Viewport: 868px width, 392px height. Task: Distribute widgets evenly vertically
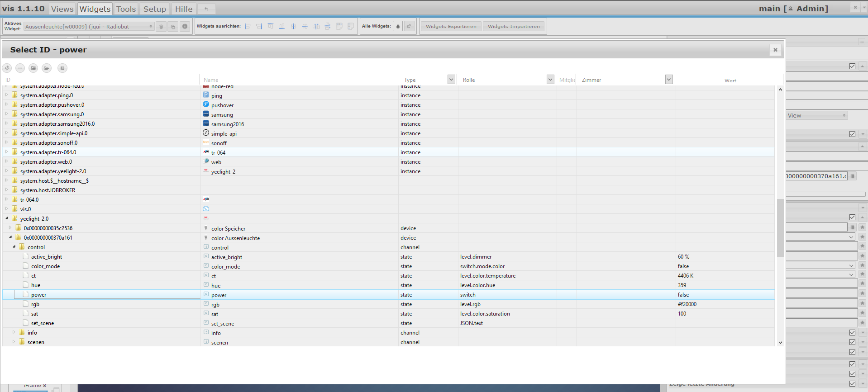[328, 26]
